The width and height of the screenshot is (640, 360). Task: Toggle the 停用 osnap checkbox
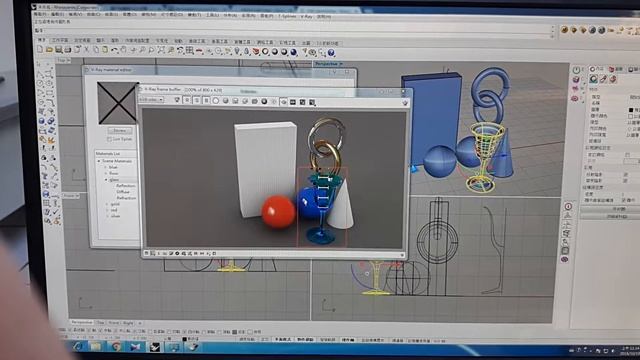pyautogui.click(x=250, y=332)
